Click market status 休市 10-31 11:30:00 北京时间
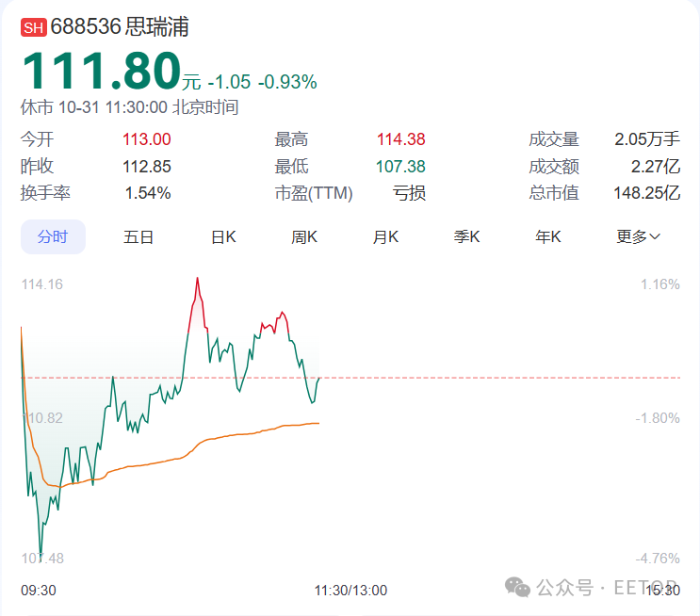 (x=129, y=107)
